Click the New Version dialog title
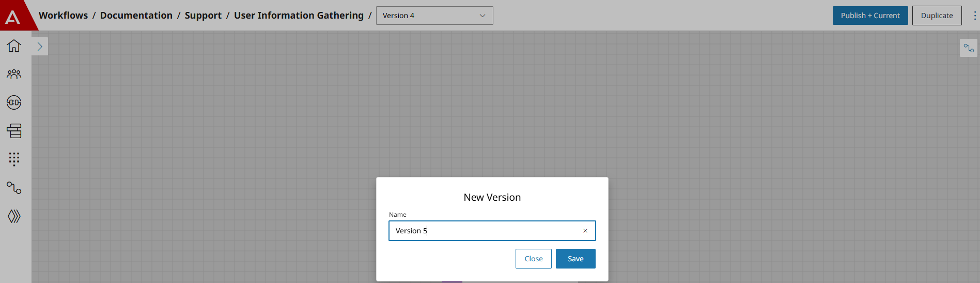Screen dimensions: 980x283 (x=492, y=197)
